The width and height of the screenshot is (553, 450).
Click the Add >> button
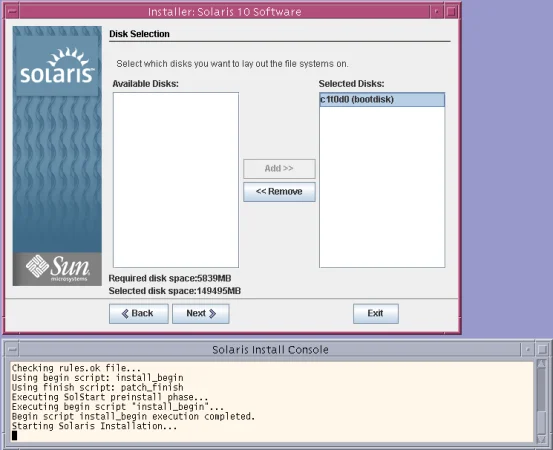[279, 169]
